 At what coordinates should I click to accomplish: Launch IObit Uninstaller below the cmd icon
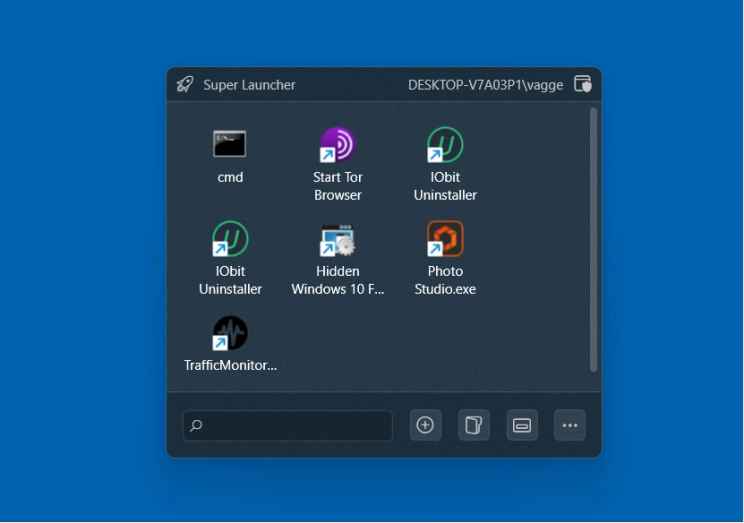point(230,238)
